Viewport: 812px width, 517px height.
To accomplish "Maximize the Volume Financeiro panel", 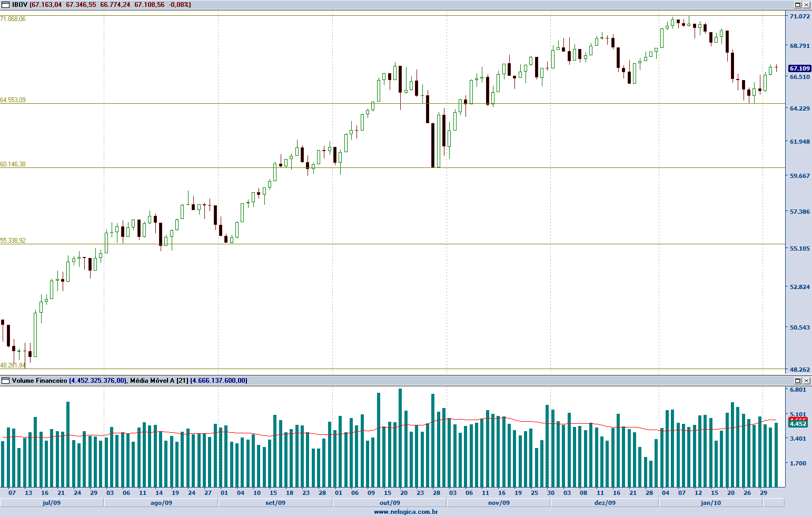I will tap(798, 381).
